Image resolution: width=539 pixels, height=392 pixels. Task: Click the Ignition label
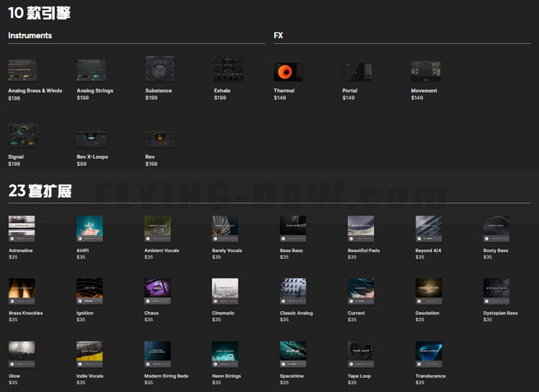click(85, 313)
